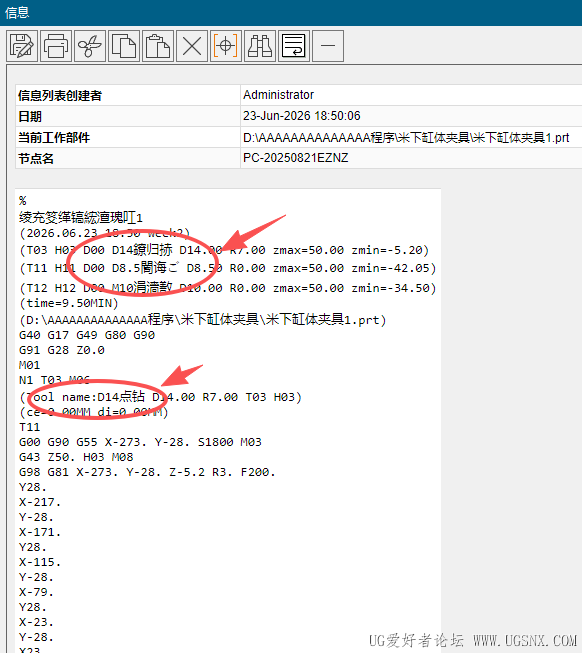The image size is (582, 653).
Task: Click the G91 G28 Z0.0 line
Action: pos(62,350)
